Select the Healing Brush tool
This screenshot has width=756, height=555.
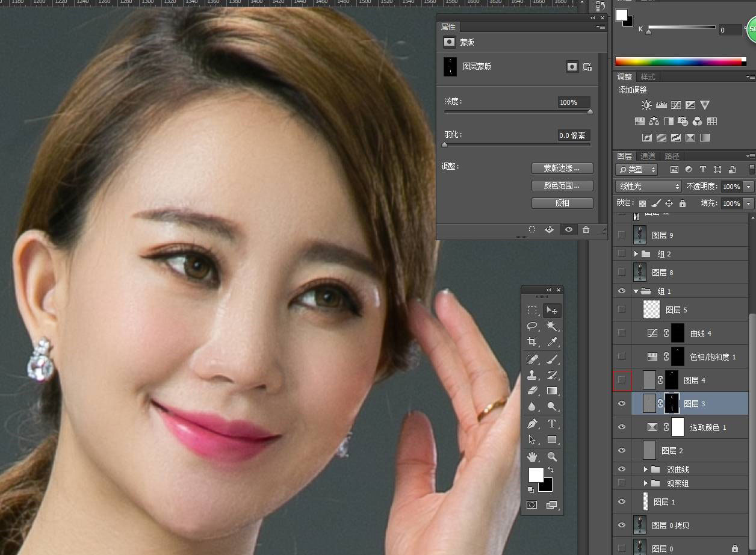click(532, 359)
